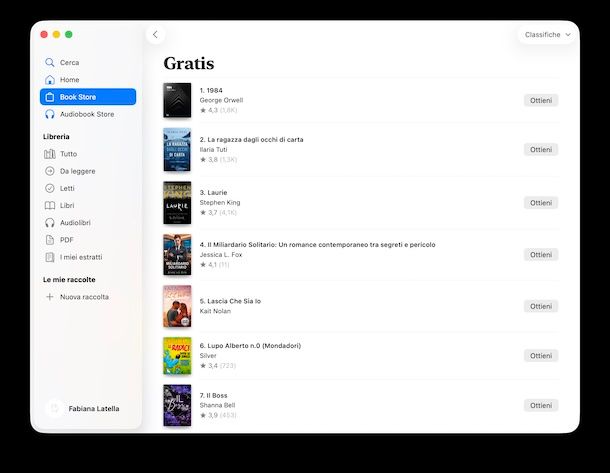Open the Lascia Che Sia Io cover

[177, 306]
